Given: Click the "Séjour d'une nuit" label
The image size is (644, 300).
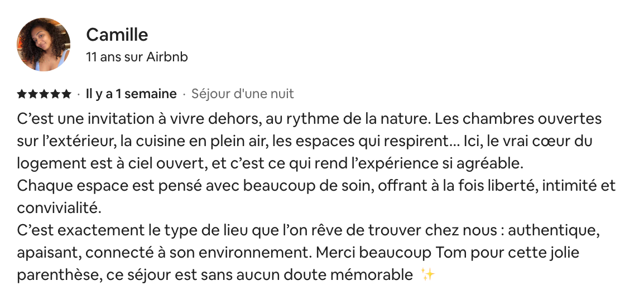Looking at the screenshot, I should (243, 94).
